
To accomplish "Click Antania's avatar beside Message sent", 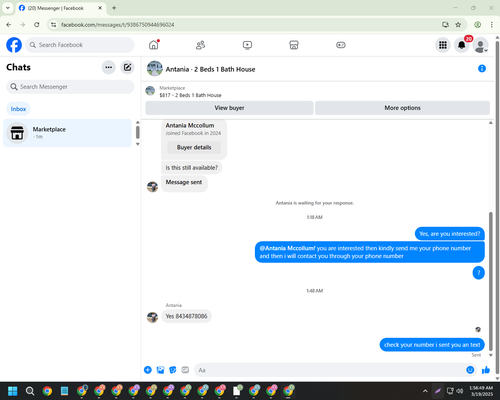I will (x=152, y=187).
